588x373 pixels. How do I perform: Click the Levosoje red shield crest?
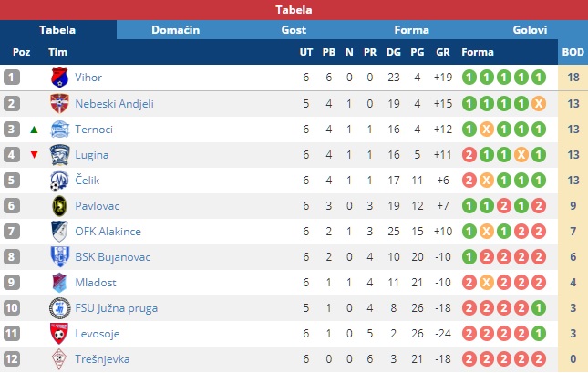pyautogui.click(x=59, y=333)
